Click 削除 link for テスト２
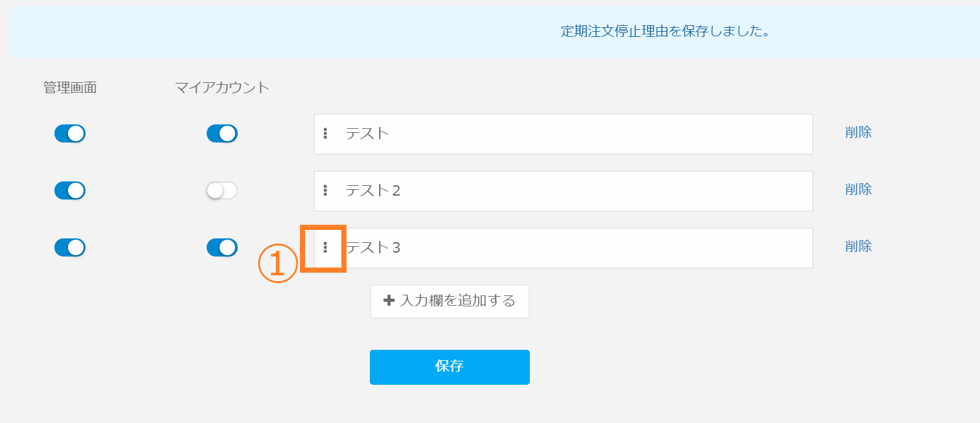The image size is (980, 423). pos(858,189)
